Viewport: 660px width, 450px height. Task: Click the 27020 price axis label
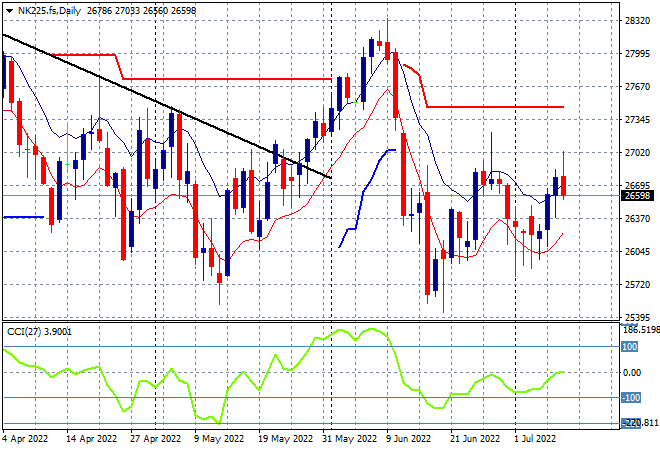tap(637, 153)
